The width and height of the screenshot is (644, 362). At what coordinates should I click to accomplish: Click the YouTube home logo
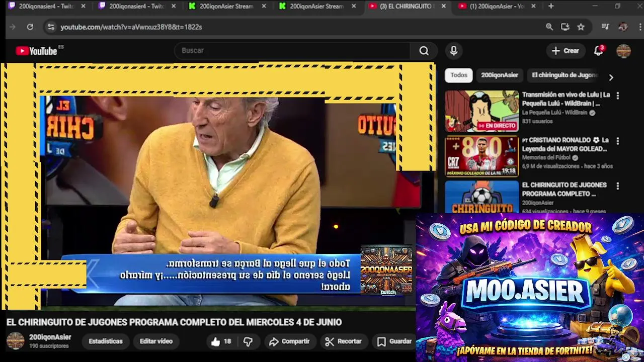tap(36, 51)
